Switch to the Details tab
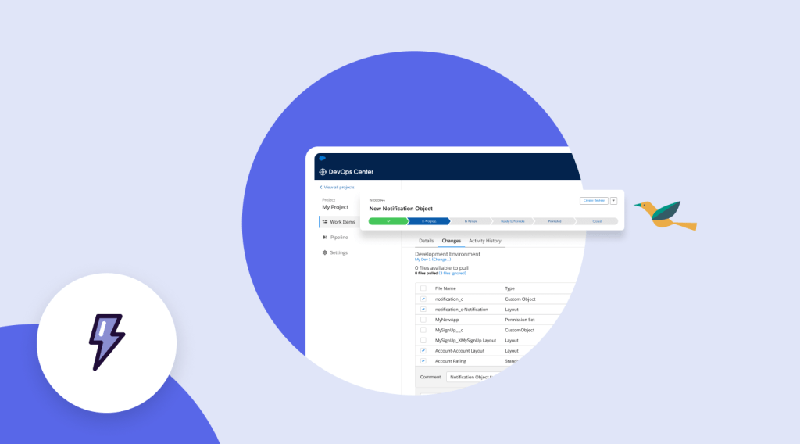Screen dimensions: 800x444 pos(426,241)
